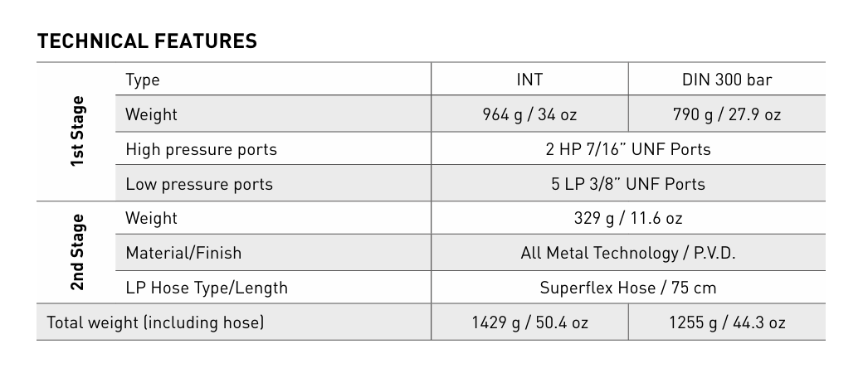Select the INT column header cell

click(x=529, y=80)
